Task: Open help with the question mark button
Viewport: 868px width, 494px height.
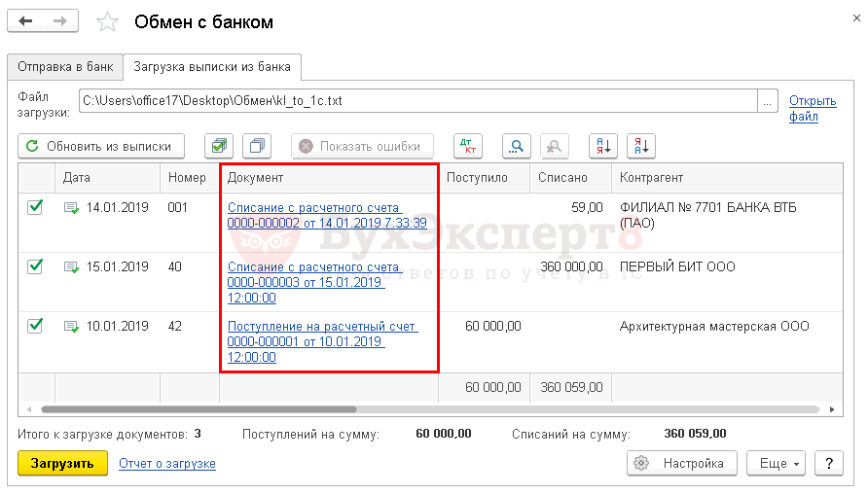Action: (x=829, y=463)
